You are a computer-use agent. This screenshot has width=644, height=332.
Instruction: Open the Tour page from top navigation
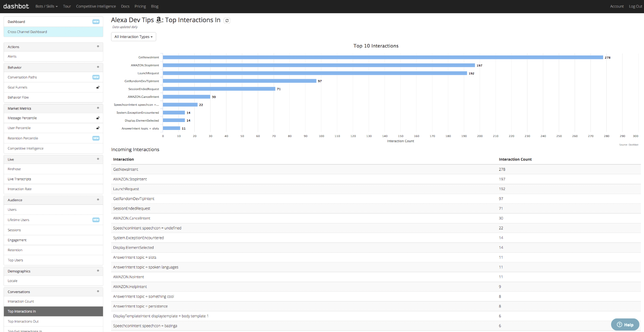click(67, 6)
